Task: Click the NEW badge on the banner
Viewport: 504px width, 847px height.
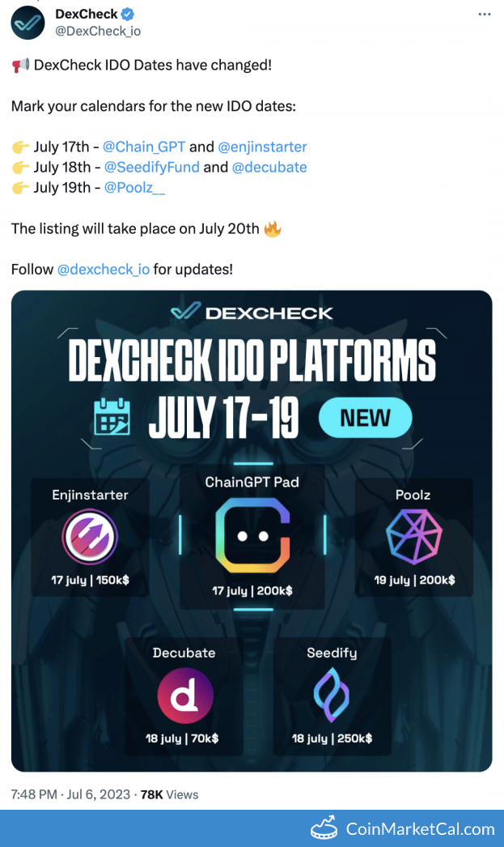Action: pos(365,418)
